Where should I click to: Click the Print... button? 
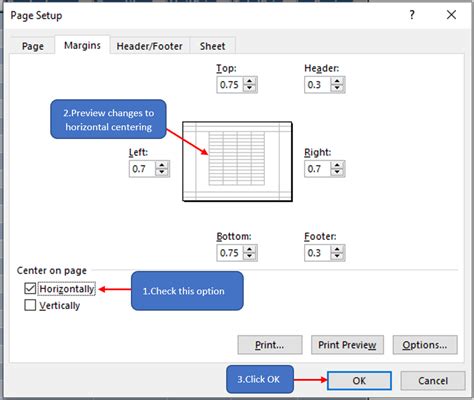(270, 345)
